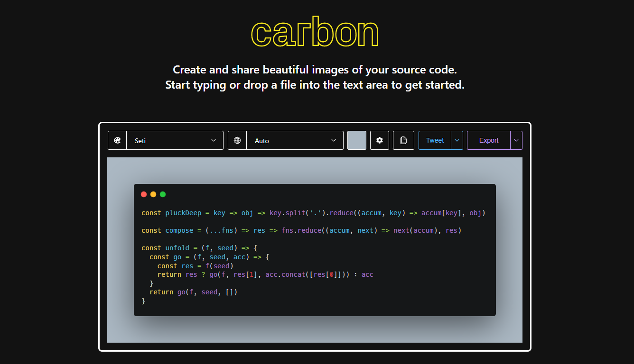Click the yellow window control dot
The image size is (634, 364).
153,194
